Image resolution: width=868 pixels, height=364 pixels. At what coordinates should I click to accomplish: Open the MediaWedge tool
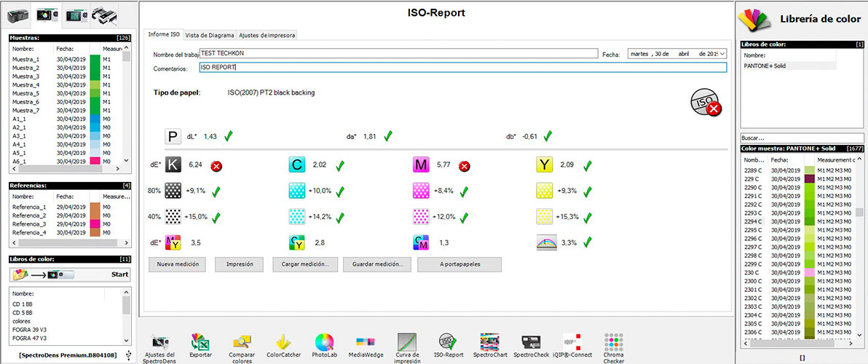(366, 346)
